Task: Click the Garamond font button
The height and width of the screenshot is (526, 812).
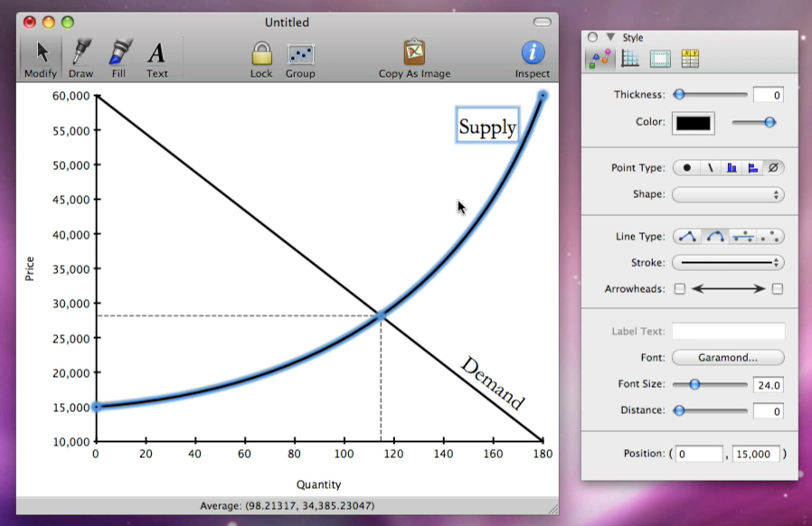Action: point(728,358)
